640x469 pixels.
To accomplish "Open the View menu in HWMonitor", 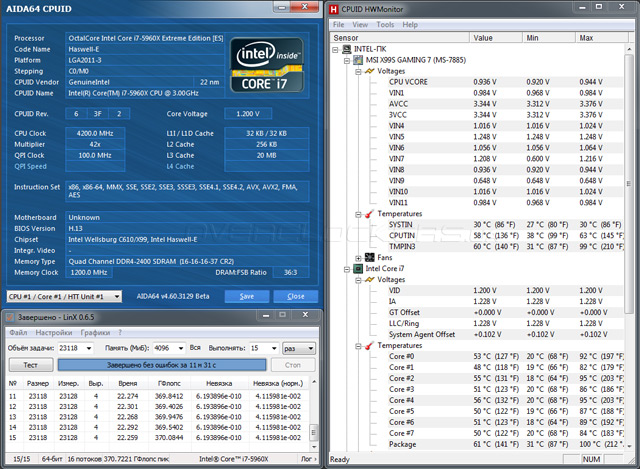I will click(x=360, y=24).
